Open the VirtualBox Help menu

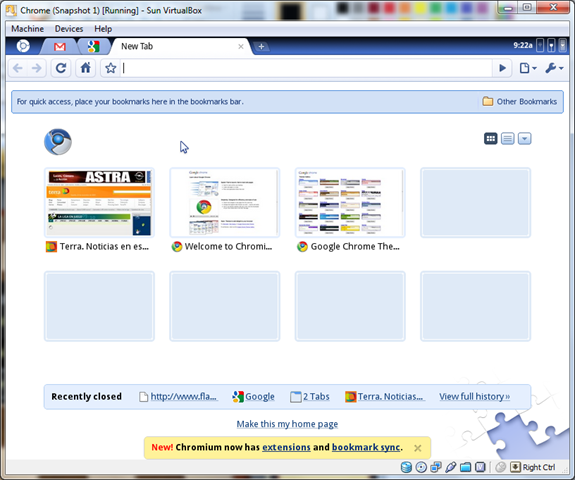[x=103, y=29]
